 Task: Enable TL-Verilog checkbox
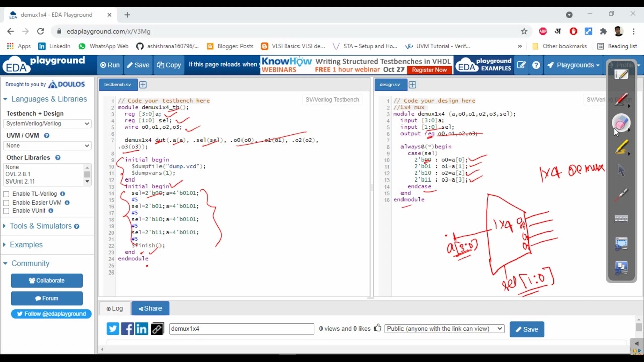(x=6, y=194)
